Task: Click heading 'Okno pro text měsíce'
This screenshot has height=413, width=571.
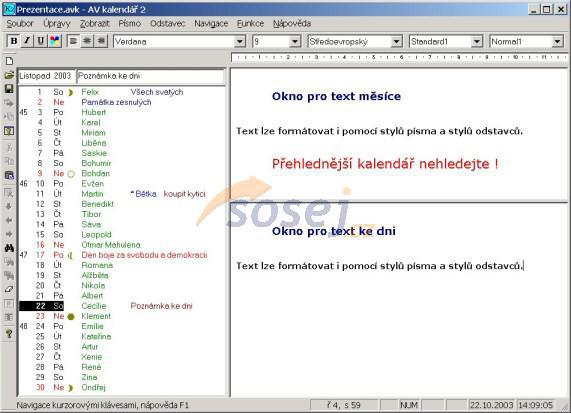Action: (336, 97)
